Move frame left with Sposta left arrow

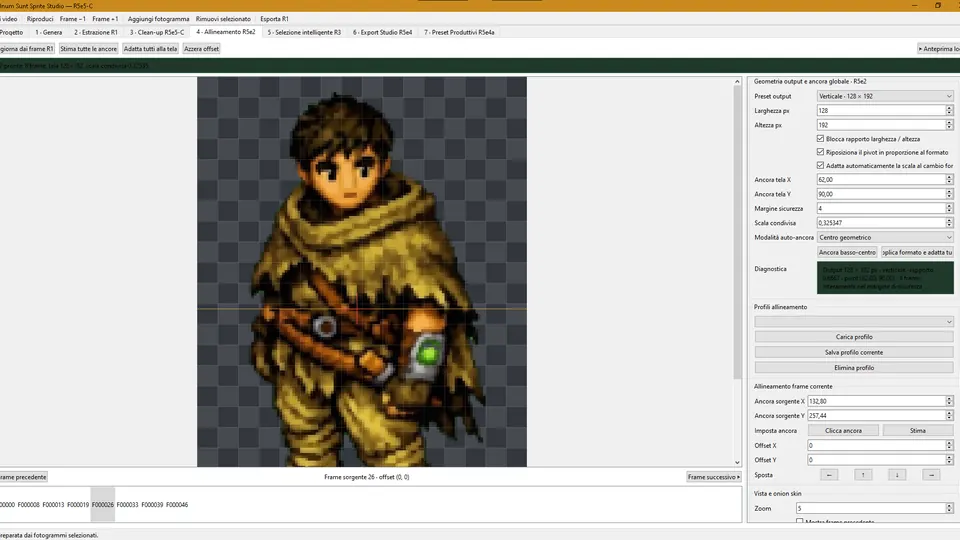click(x=829, y=474)
